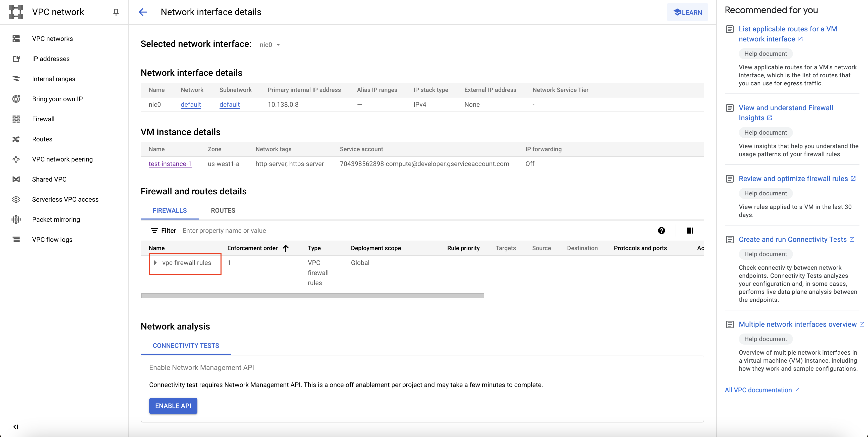Select the IP addresses sidebar icon
This screenshot has width=868, height=437.
[16, 59]
